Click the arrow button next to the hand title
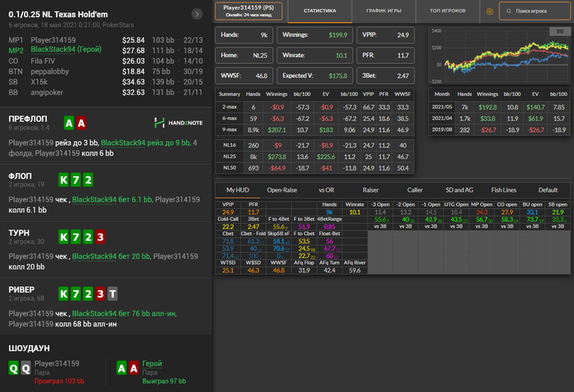The width and height of the screenshot is (574, 392). [x=197, y=14]
